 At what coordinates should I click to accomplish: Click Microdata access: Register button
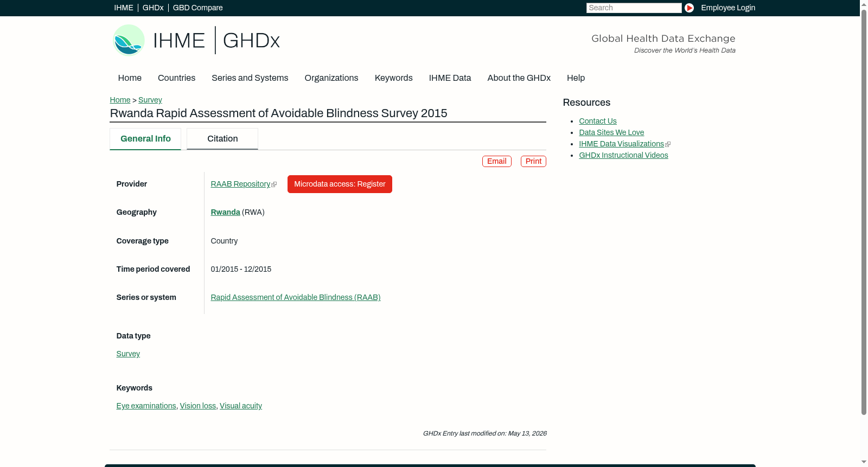pos(340,184)
